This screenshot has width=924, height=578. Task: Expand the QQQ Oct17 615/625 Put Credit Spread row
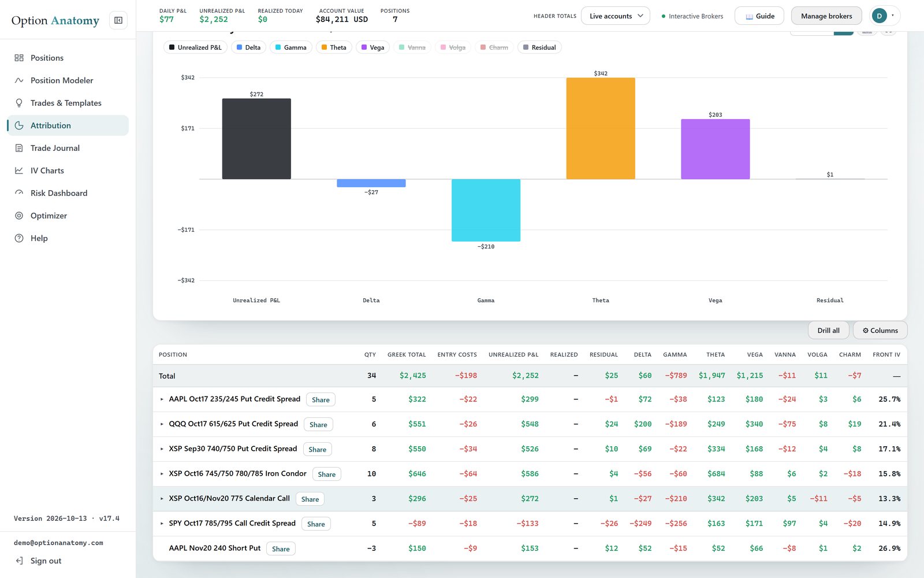tap(162, 424)
